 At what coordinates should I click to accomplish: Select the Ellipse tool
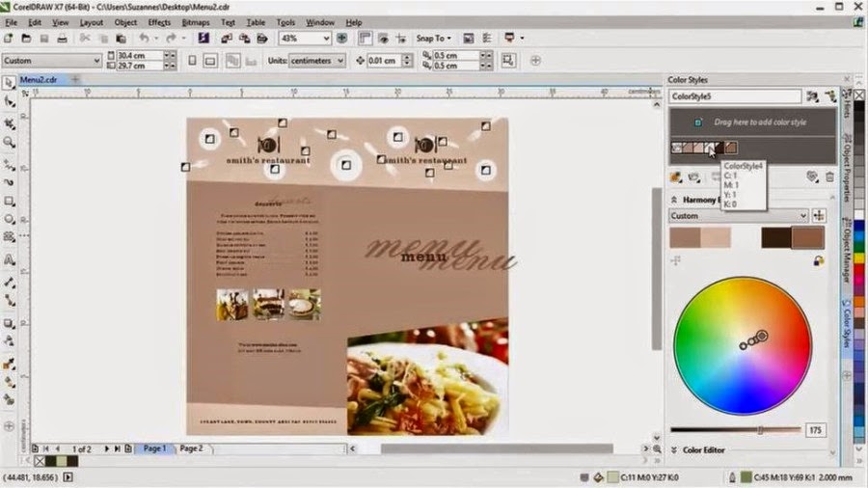pos(9,219)
